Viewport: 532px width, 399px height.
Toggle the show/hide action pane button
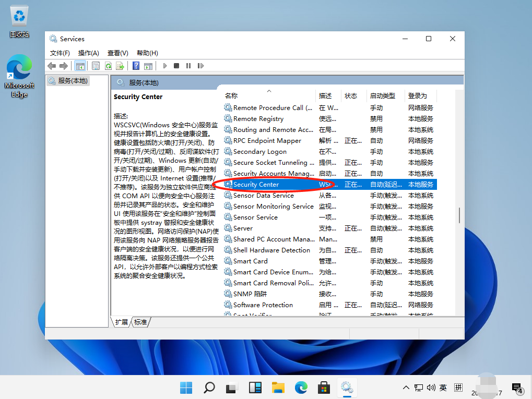click(148, 66)
